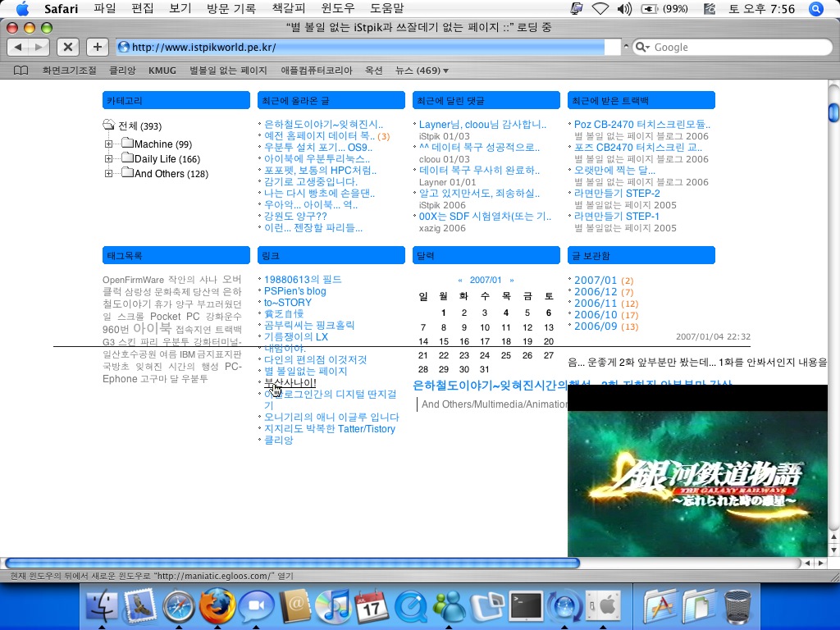This screenshot has width=840, height=630.
Task: Expand the And Others (128) category
Action: [108, 174]
